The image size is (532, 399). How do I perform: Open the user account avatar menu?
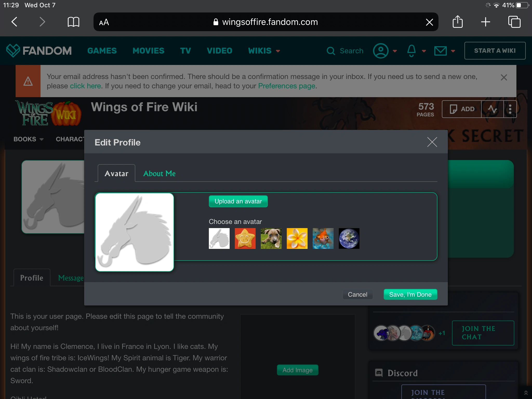[x=381, y=51]
